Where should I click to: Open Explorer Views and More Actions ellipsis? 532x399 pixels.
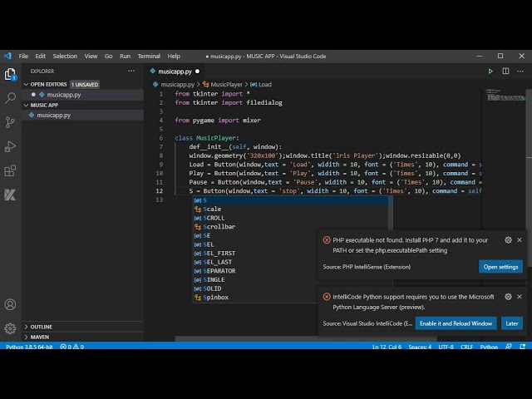[x=131, y=71]
